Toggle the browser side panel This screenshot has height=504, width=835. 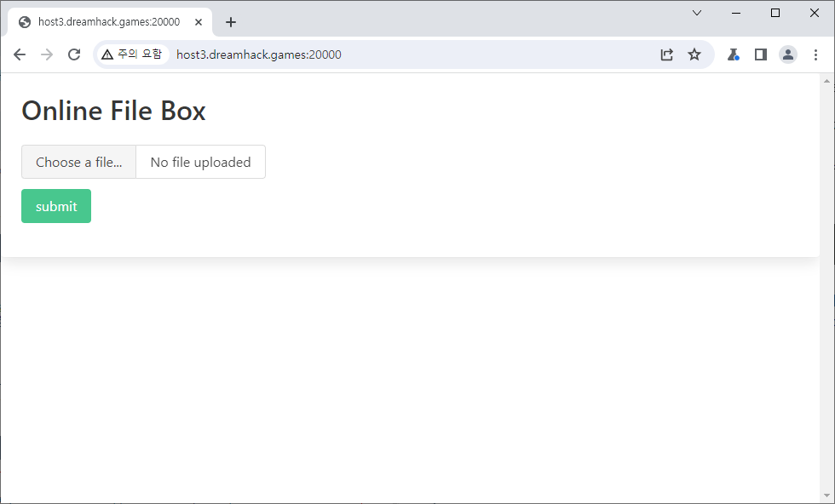761,54
